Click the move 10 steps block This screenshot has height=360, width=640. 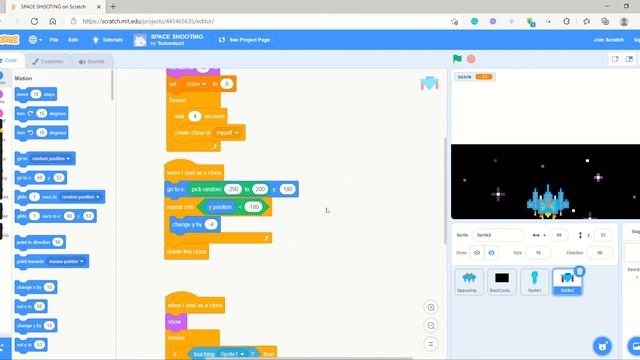(36, 94)
